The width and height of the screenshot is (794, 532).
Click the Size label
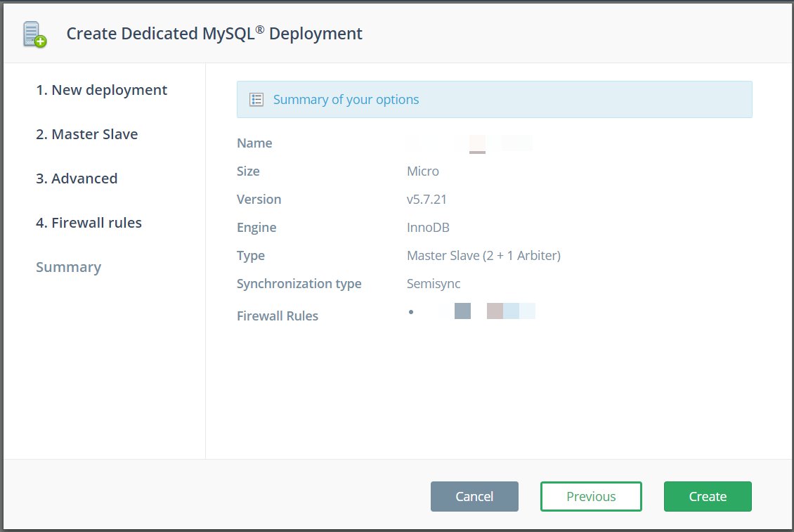pyautogui.click(x=248, y=171)
